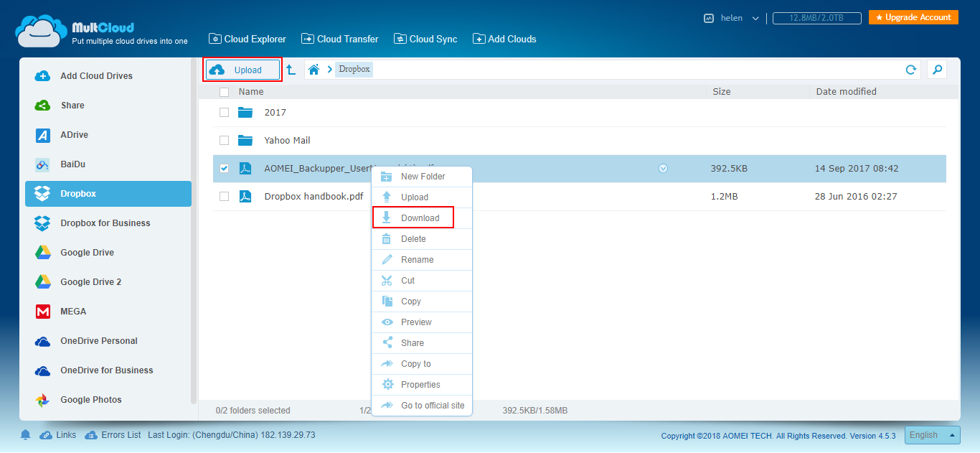Open the dropdown arrow on the AOMEI_Backupper row
Image resolution: width=980 pixels, height=453 pixels.
[x=663, y=169]
